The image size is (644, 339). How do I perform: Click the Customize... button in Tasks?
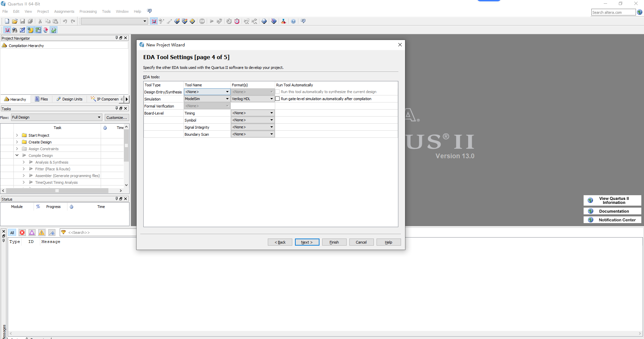tap(116, 117)
